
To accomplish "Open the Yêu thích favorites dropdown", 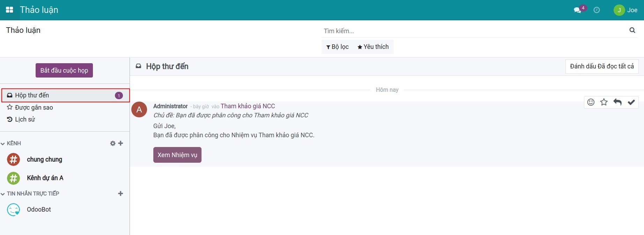I will (x=373, y=47).
